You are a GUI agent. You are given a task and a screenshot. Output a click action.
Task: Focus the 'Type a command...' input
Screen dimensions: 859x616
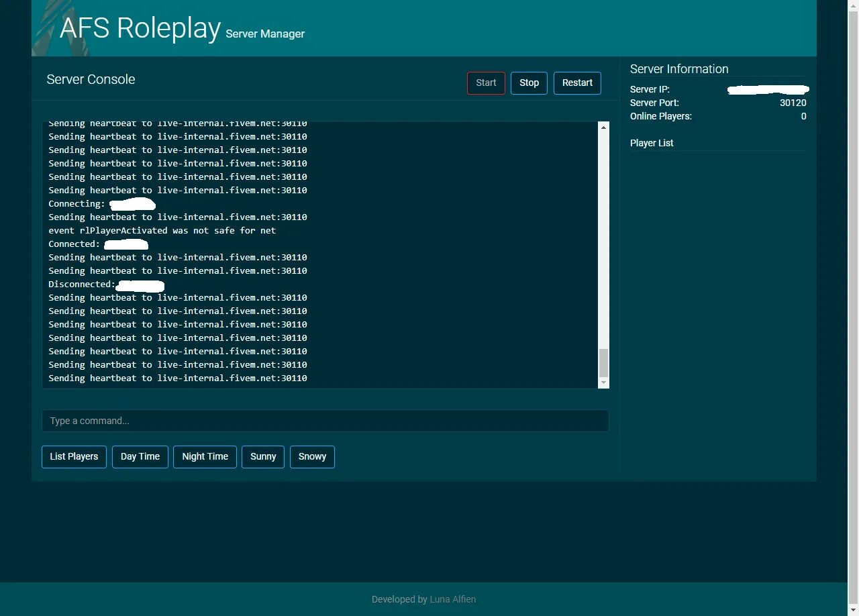(325, 421)
